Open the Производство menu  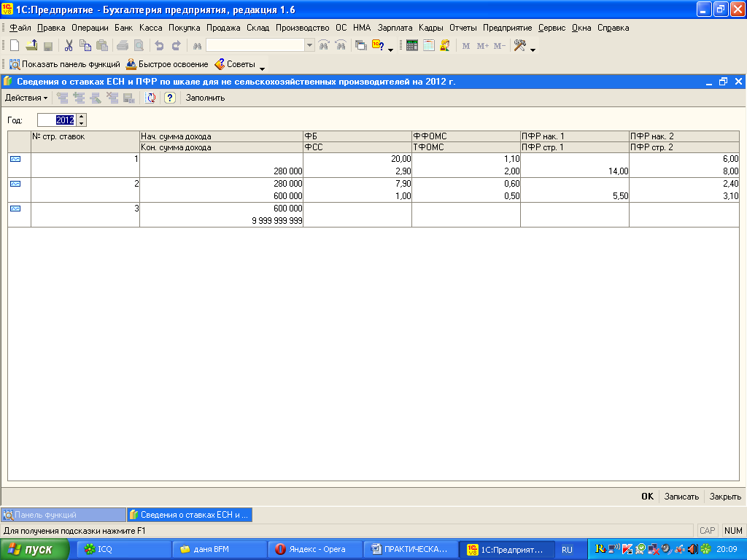[302, 28]
